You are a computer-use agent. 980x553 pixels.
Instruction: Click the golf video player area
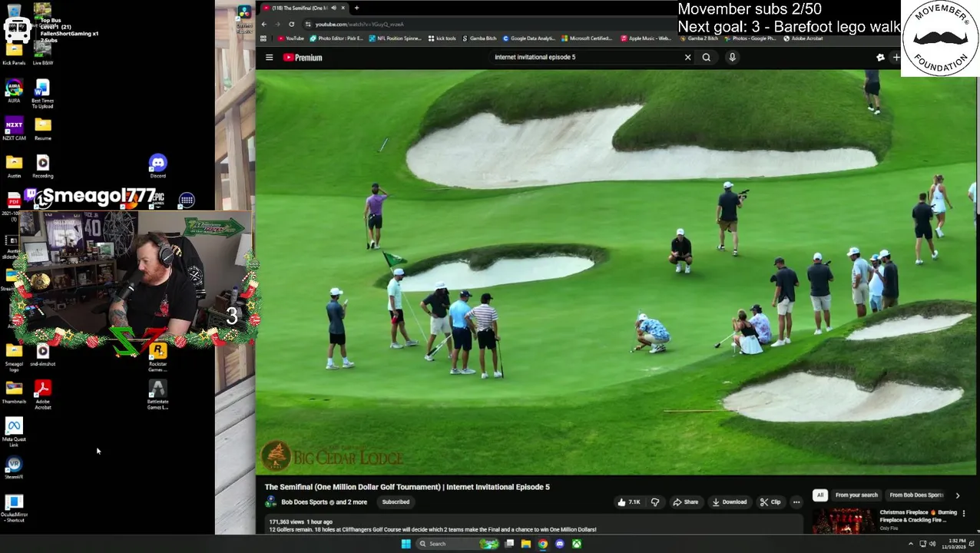pyautogui.click(x=616, y=273)
